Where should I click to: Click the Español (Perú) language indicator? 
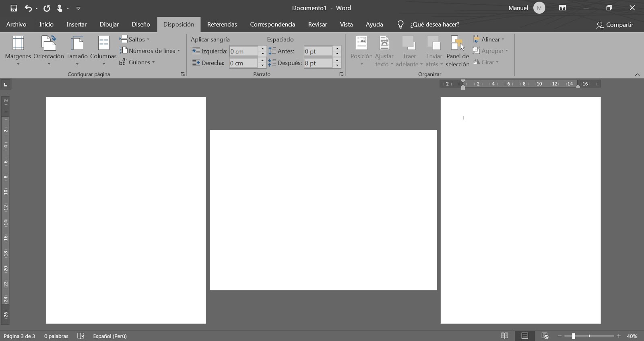click(110, 336)
